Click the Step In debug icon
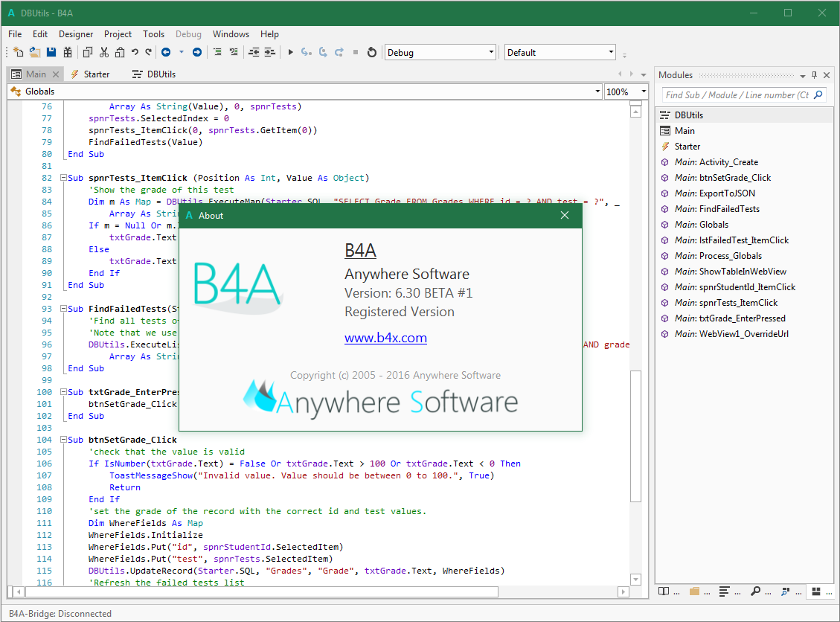 307,52
